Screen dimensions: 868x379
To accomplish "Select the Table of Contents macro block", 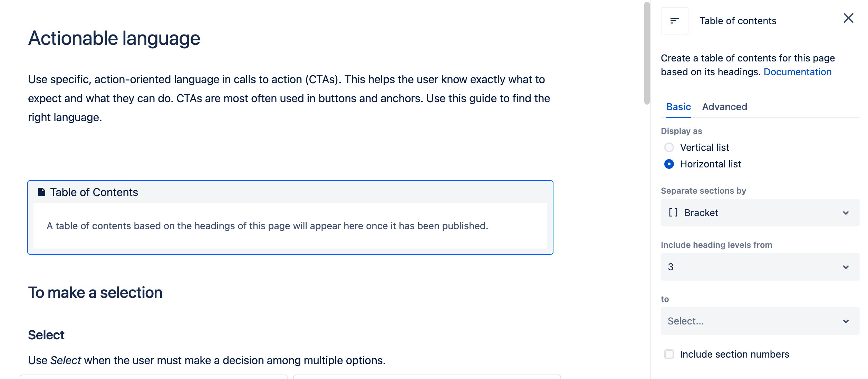I will [290, 217].
